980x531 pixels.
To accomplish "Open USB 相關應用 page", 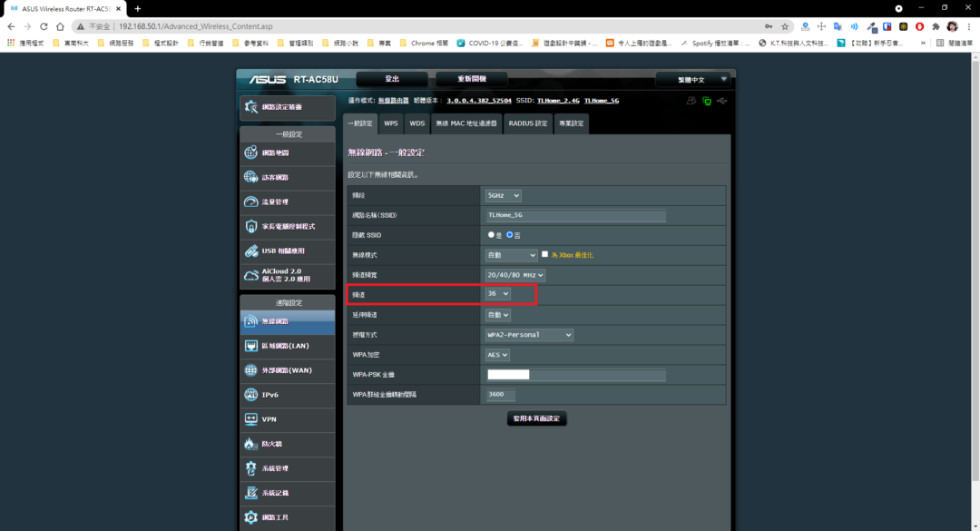I will 288,251.
